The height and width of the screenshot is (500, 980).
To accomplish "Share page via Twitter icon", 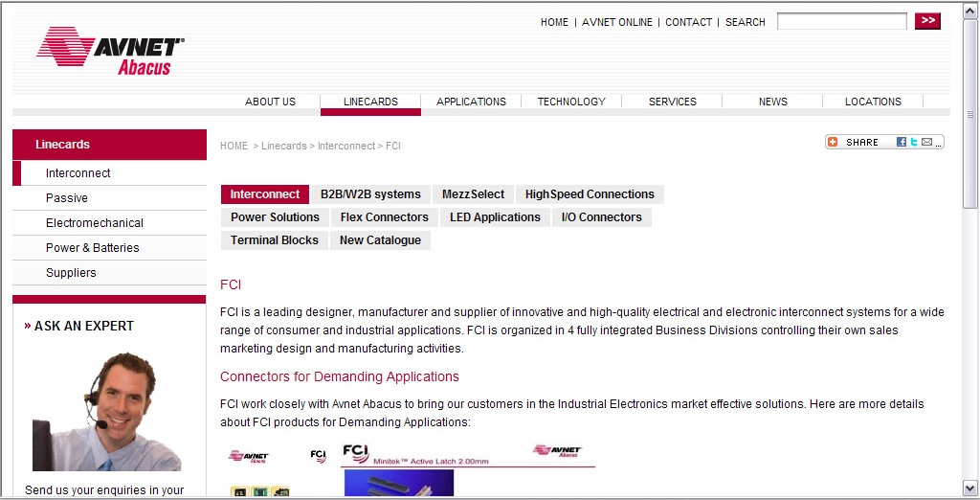I will click(914, 142).
